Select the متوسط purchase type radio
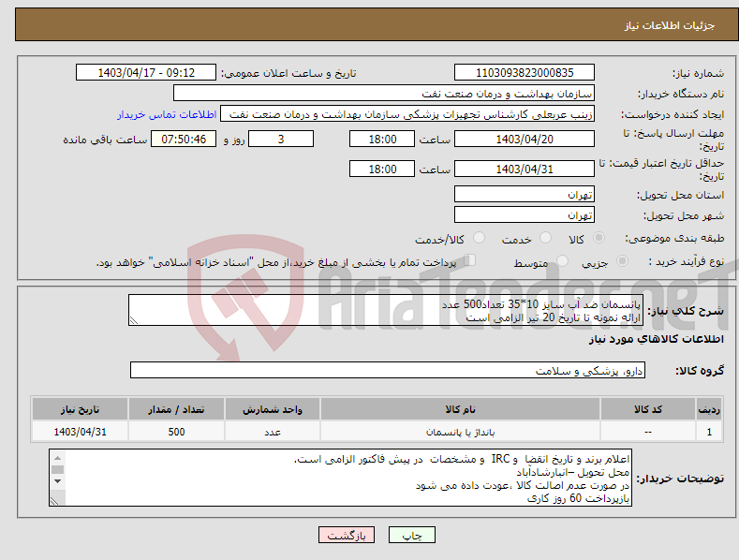Screen dimensions: 739x560 (562, 261)
